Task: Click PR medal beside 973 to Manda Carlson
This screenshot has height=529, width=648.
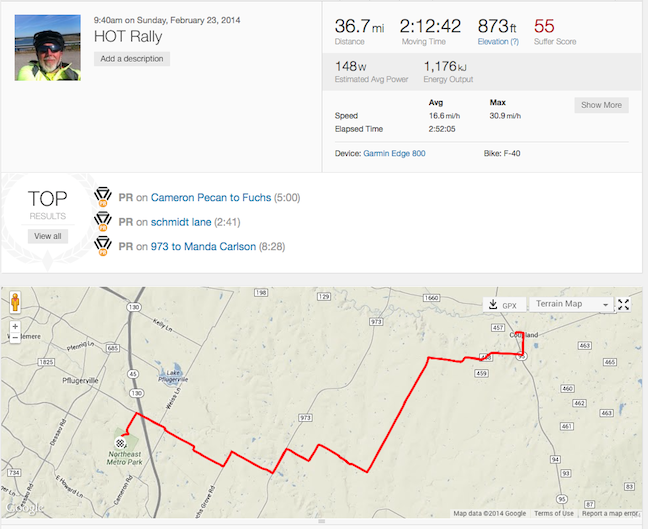Action: pyautogui.click(x=103, y=246)
